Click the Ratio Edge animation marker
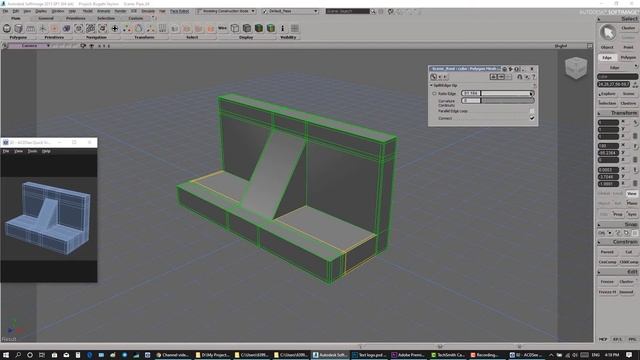Viewport: 640px width, 360px height. 434,93
